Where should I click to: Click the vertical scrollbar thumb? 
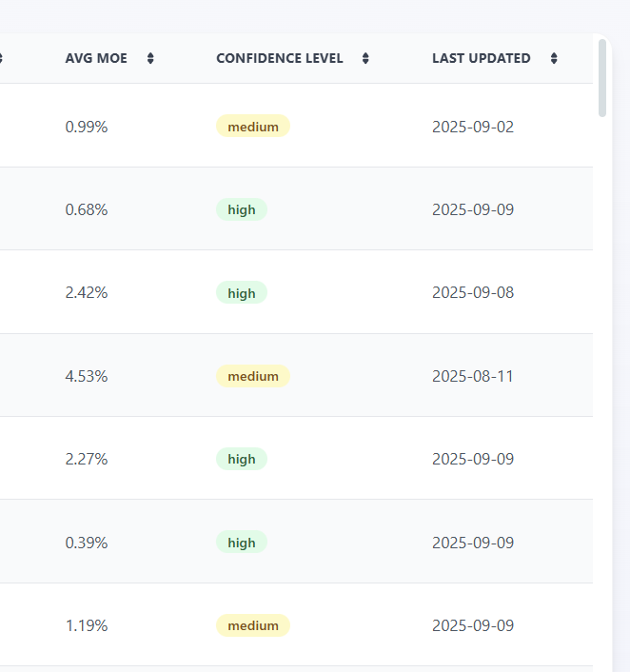coord(602,78)
